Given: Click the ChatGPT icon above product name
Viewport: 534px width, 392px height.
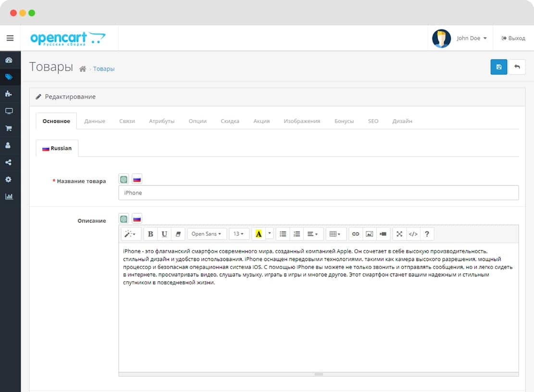Looking at the screenshot, I should coord(124,179).
